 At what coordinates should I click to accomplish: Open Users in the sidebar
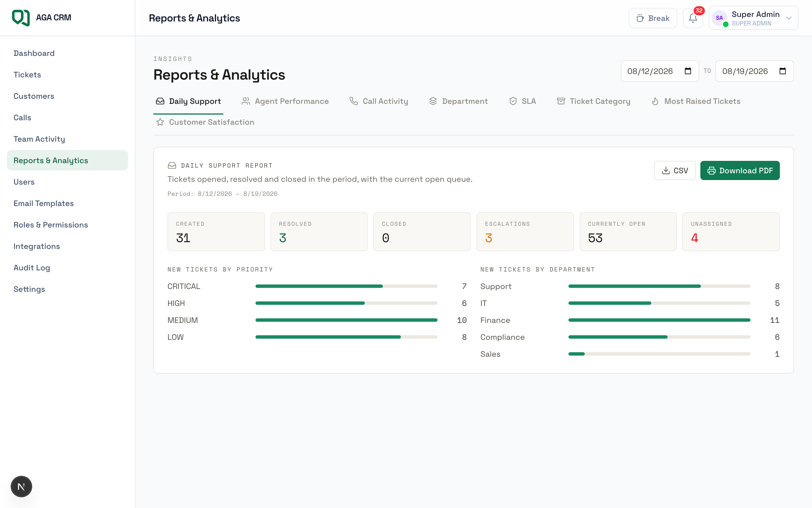coord(67,182)
